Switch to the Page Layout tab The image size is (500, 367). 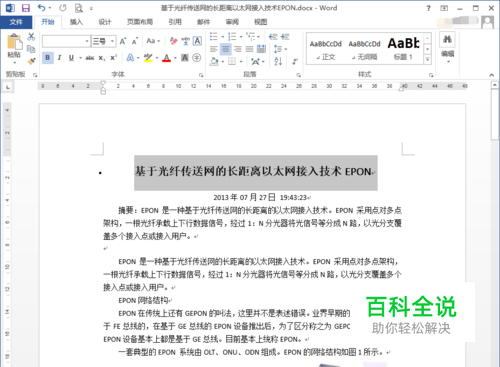click(140, 22)
